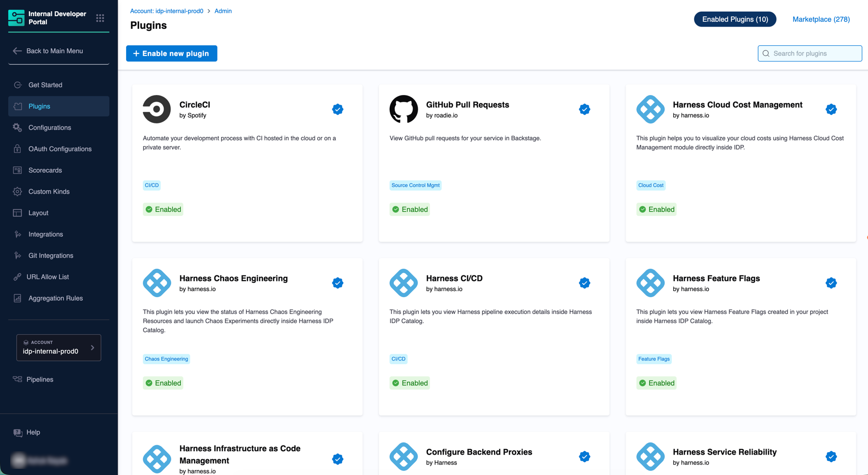
Task: Click the Admin breadcrumb link
Action: click(223, 11)
